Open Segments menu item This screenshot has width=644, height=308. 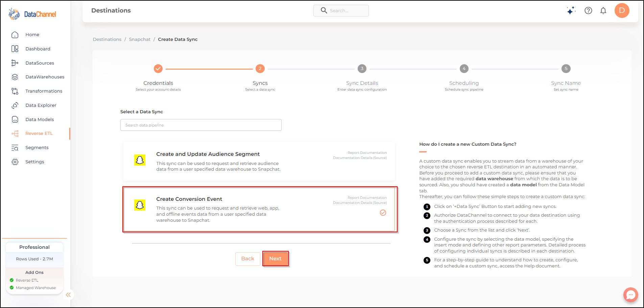click(37, 148)
